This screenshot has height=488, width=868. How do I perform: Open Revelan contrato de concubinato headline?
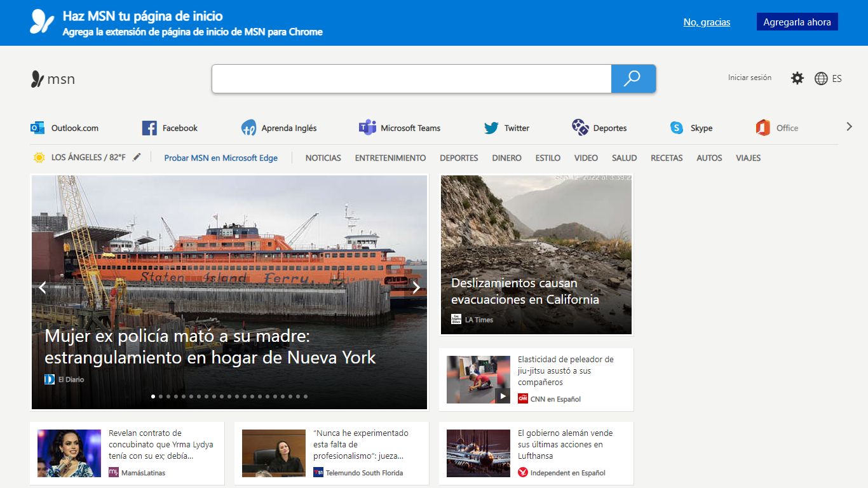point(161,444)
